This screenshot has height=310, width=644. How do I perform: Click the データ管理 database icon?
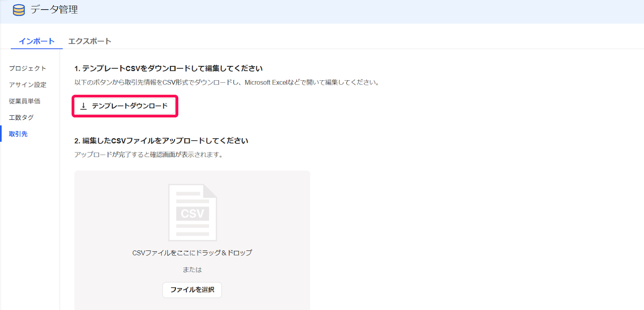tap(19, 10)
